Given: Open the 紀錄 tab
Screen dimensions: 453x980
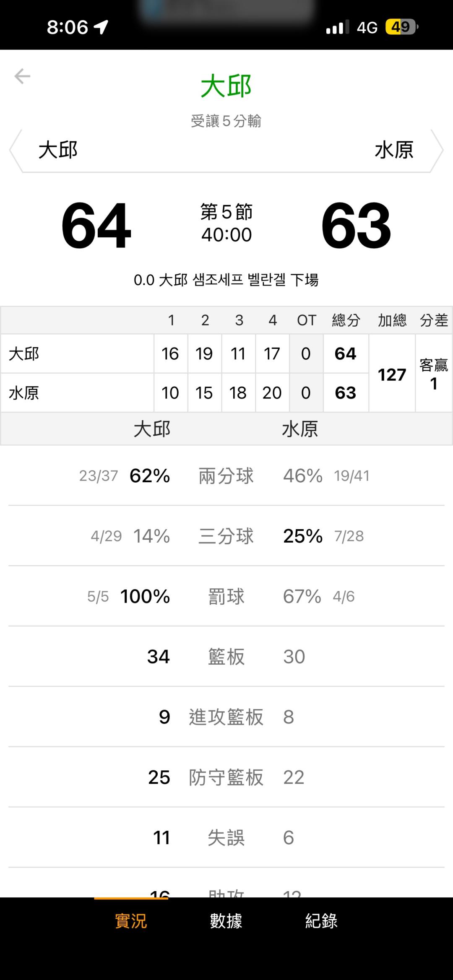Looking at the screenshot, I should (321, 921).
